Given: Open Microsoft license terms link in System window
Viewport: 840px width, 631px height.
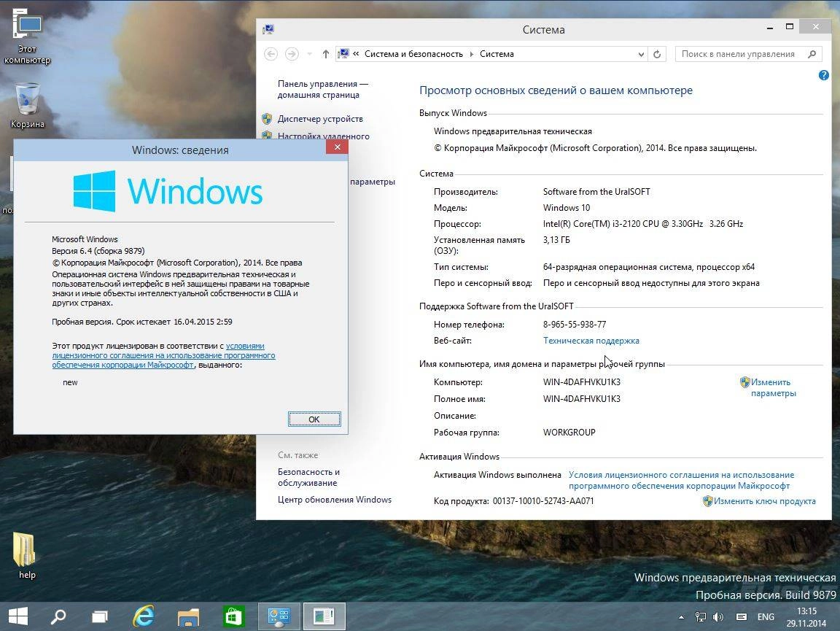Looking at the screenshot, I should 681,480.
